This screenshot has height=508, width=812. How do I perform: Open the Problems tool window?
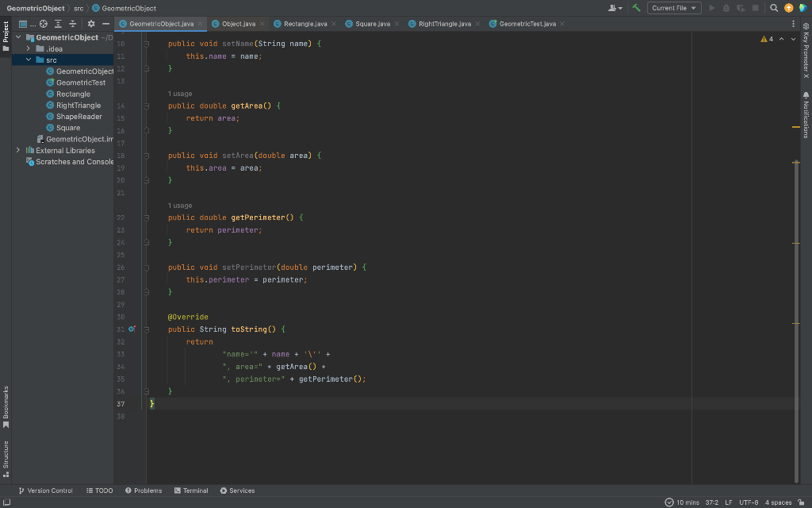click(144, 491)
